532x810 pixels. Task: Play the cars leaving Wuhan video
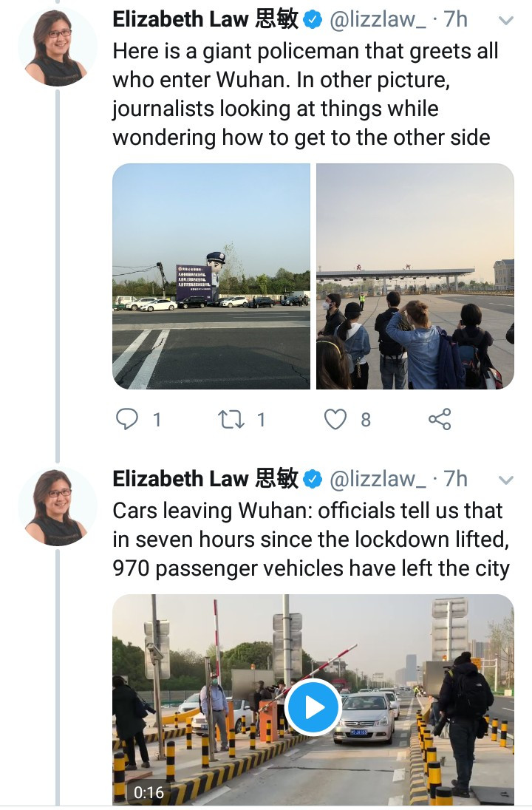click(313, 707)
